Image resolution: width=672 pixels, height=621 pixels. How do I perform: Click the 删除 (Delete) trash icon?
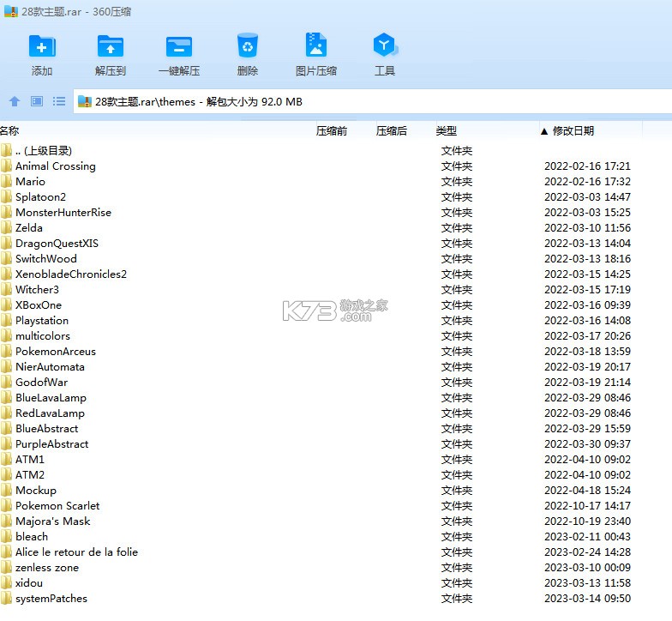point(247,45)
